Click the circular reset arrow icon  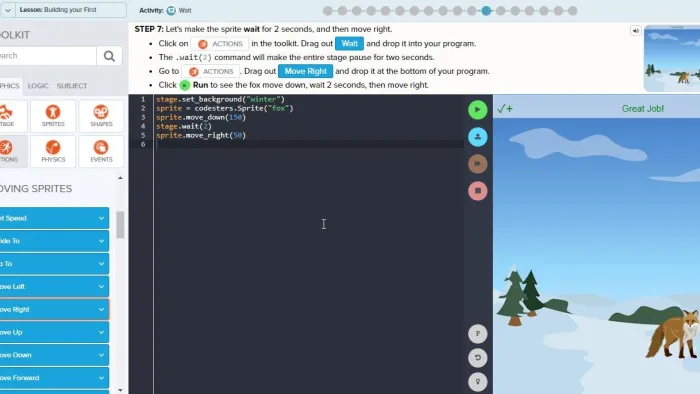click(477, 358)
